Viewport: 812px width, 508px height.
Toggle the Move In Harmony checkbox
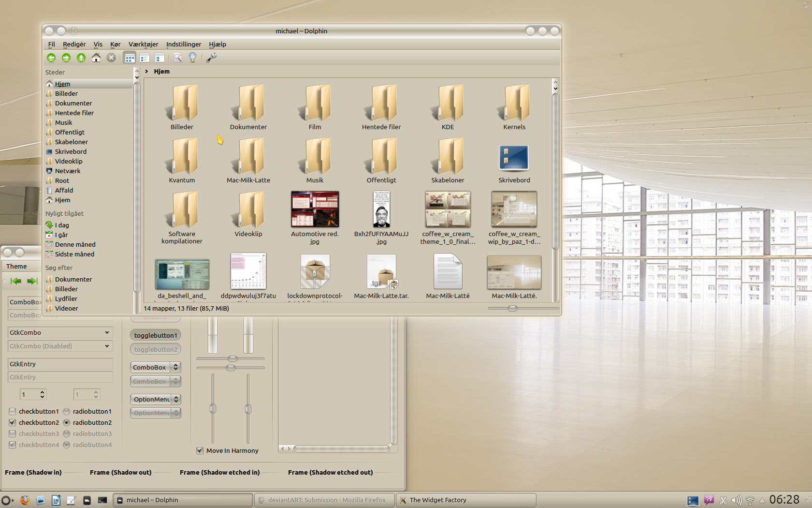point(200,450)
